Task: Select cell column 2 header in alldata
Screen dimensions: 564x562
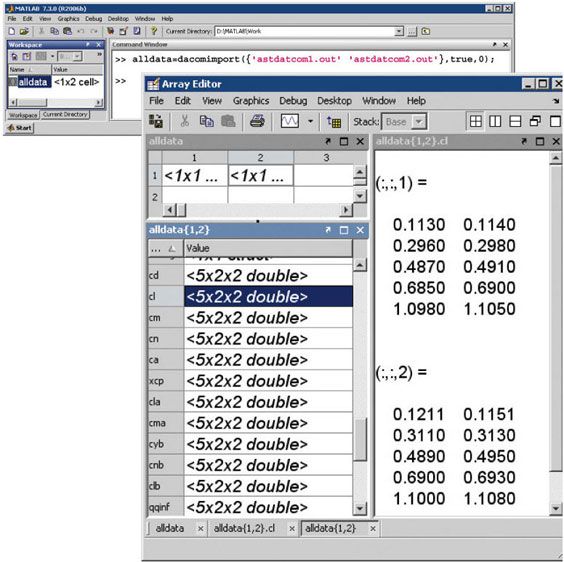Action: click(260, 158)
